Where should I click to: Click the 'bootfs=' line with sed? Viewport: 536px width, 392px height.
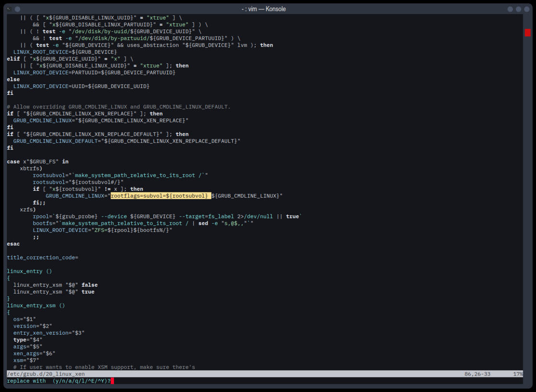point(143,223)
